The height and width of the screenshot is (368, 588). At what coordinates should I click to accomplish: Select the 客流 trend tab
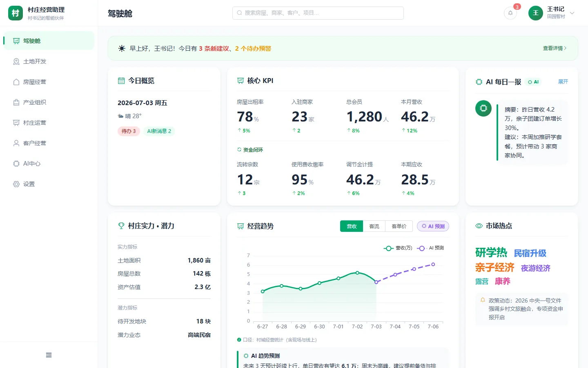374,226
